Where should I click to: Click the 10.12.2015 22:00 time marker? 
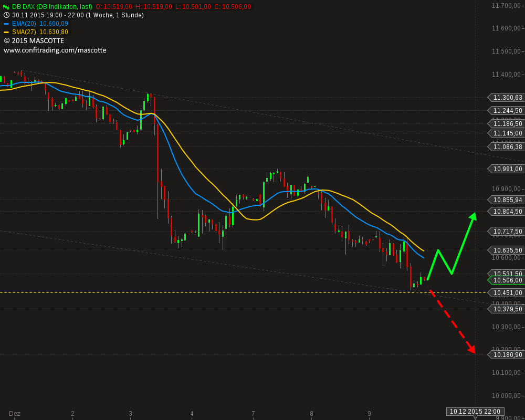pos(475,412)
